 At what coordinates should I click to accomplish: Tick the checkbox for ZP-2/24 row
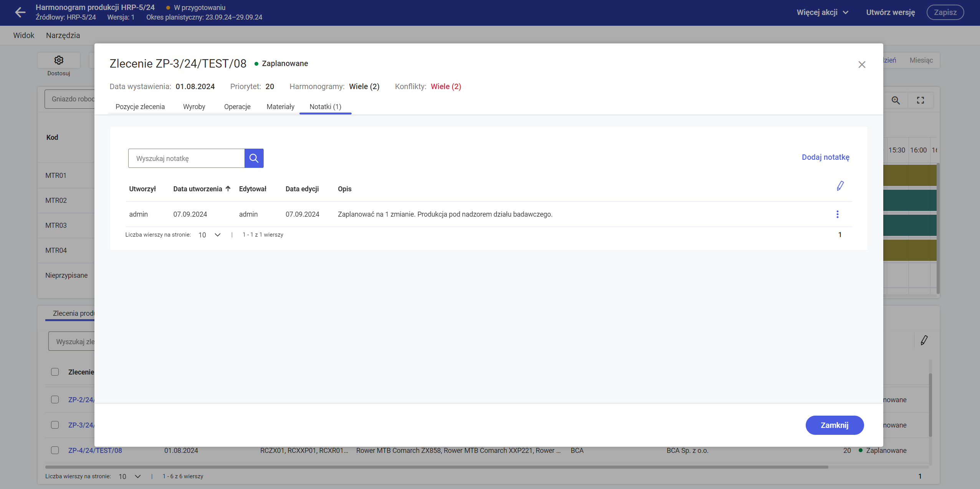[x=55, y=399]
